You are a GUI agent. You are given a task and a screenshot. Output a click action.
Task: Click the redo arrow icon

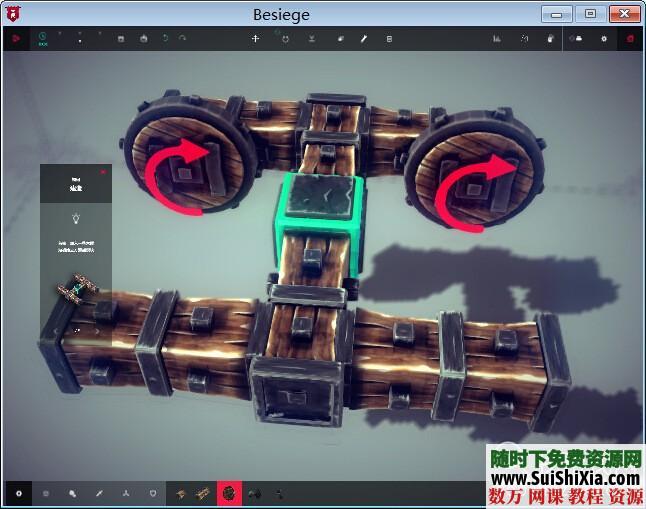coord(182,38)
